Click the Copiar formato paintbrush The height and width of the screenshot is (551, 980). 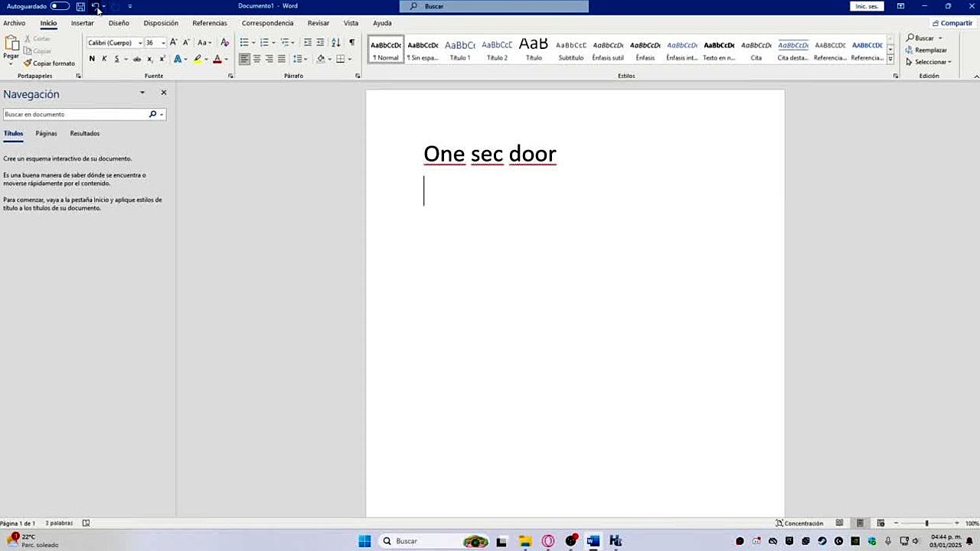(49, 64)
